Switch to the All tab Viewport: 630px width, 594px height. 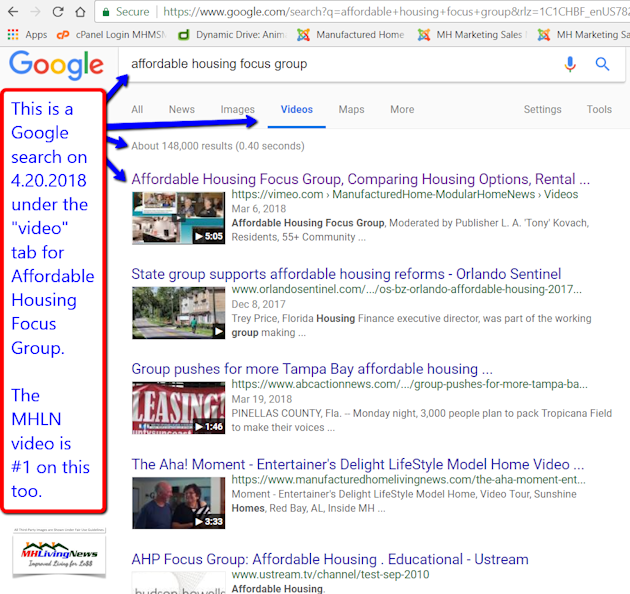pyautogui.click(x=137, y=109)
